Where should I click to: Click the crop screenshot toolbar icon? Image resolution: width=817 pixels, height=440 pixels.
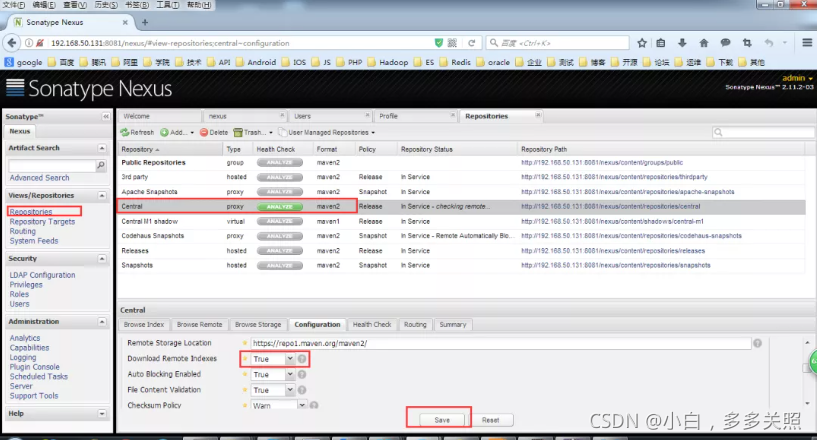[x=747, y=43]
